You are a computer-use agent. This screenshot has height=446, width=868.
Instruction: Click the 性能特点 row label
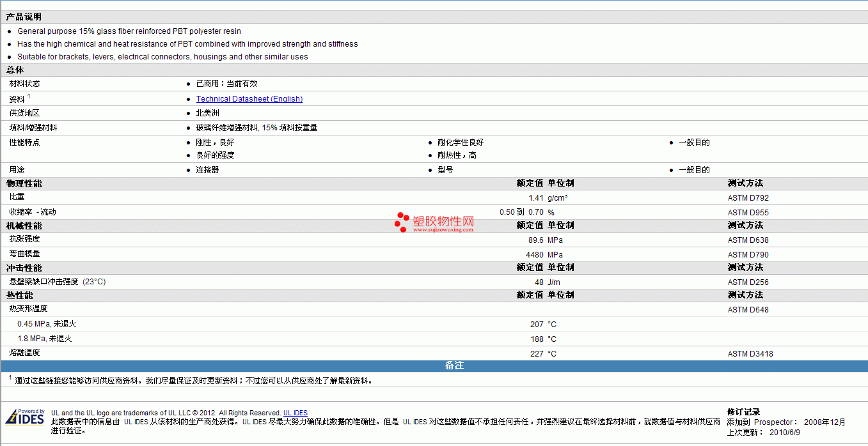pyautogui.click(x=25, y=142)
